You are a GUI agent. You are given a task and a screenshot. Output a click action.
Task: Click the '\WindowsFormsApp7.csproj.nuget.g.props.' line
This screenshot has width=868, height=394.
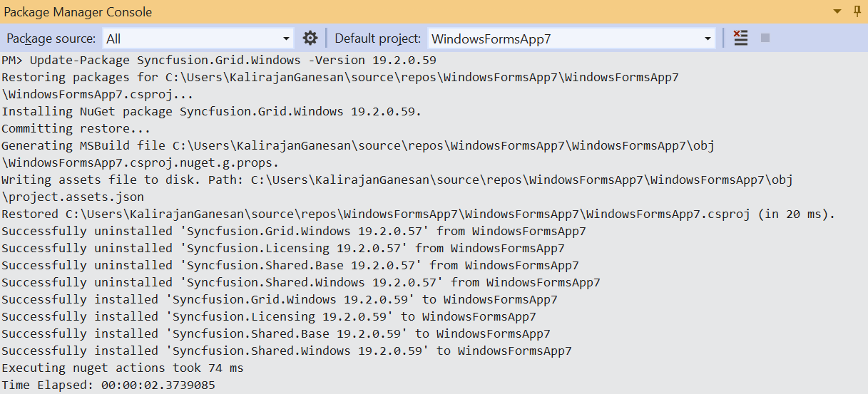(141, 162)
